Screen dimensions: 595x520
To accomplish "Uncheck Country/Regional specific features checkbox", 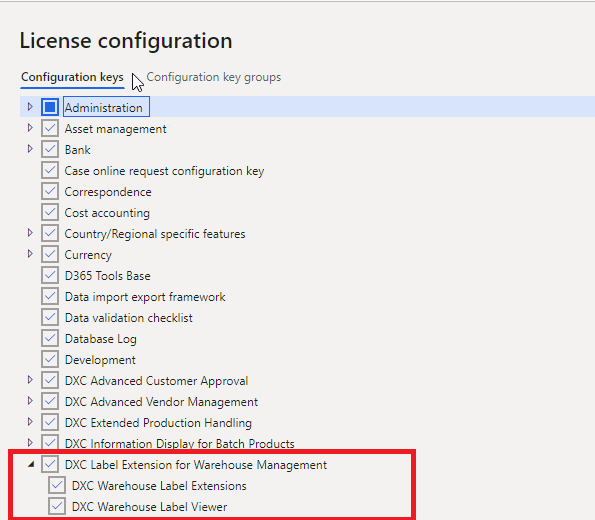I will [x=50, y=233].
